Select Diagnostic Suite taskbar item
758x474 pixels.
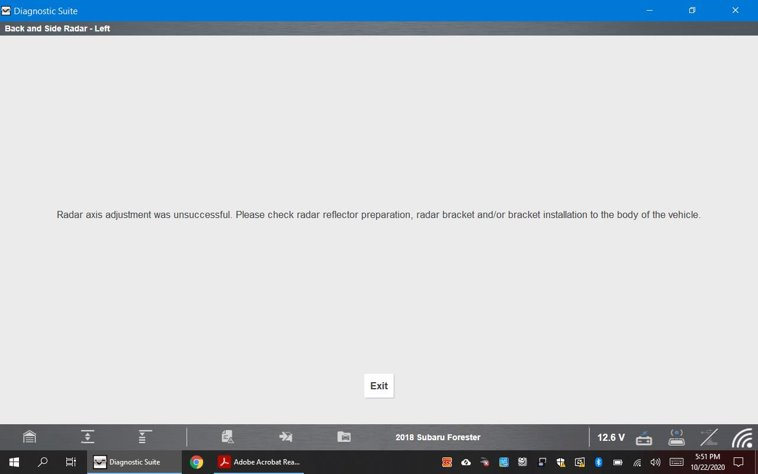(128, 462)
